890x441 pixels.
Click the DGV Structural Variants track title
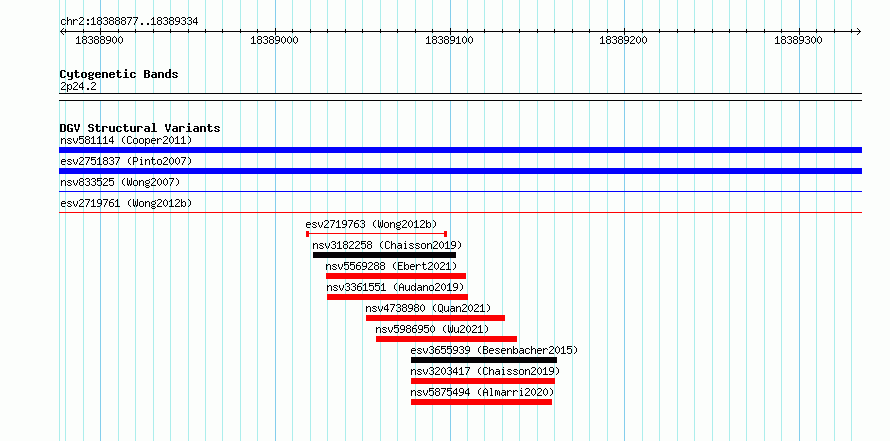(x=140, y=128)
